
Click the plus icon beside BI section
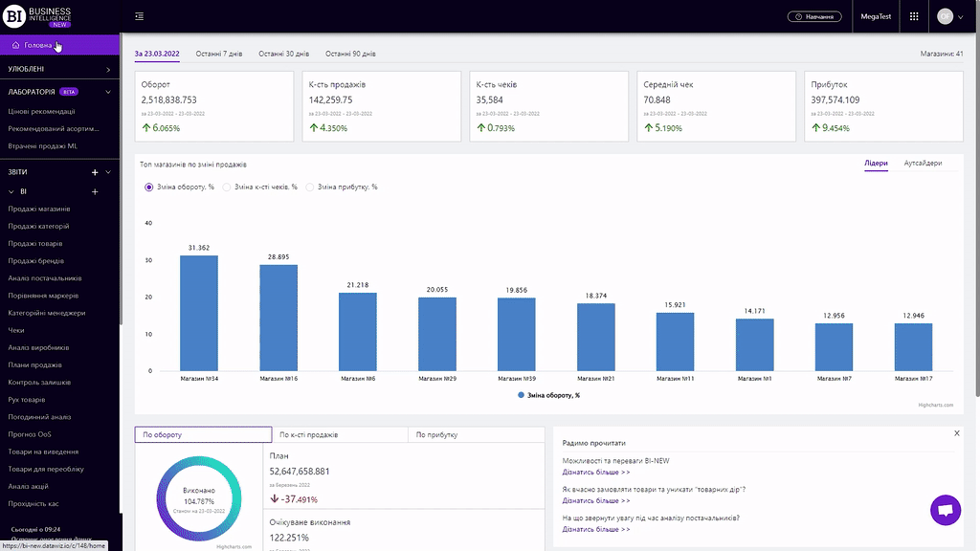[x=95, y=192]
